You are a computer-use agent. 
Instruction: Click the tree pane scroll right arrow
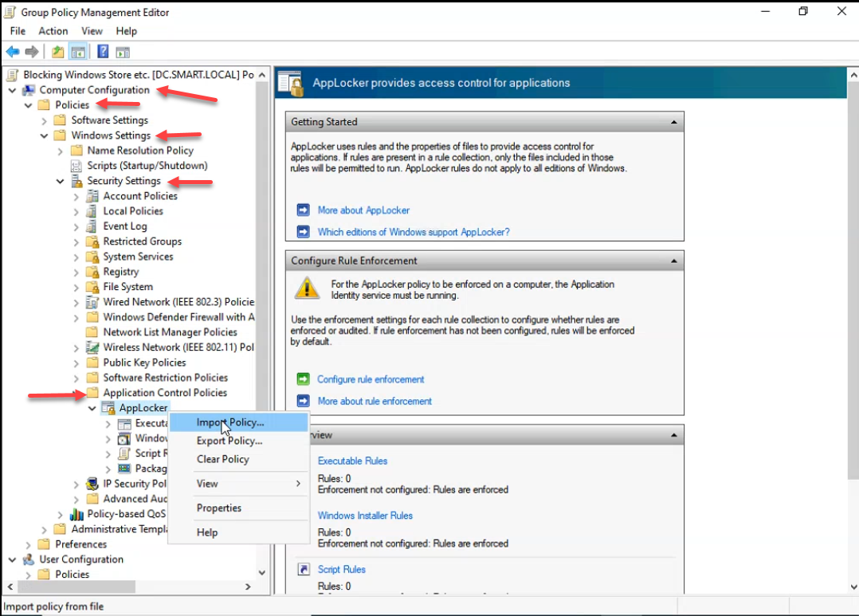248,587
